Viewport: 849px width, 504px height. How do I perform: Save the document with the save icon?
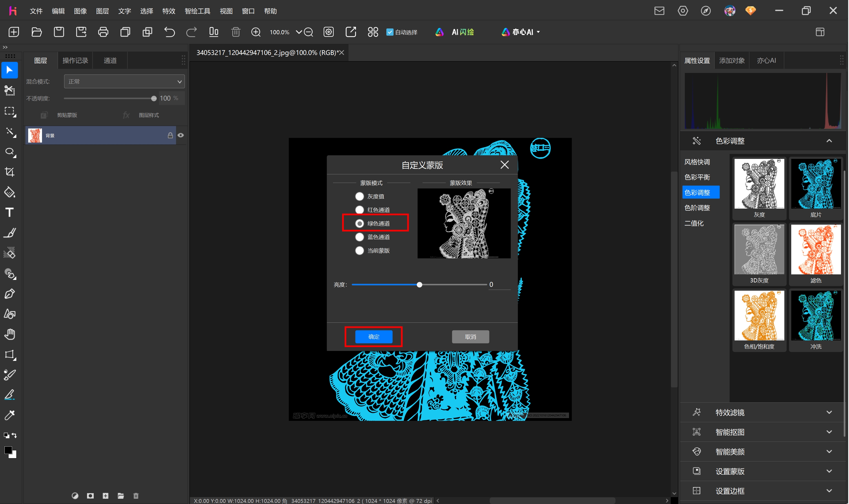59,32
